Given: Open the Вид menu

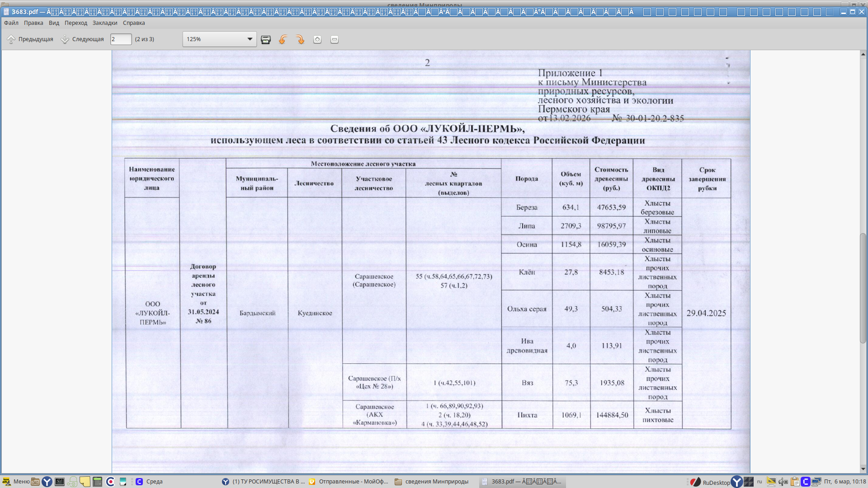Looking at the screenshot, I should pyautogui.click(x=54, y=23).
